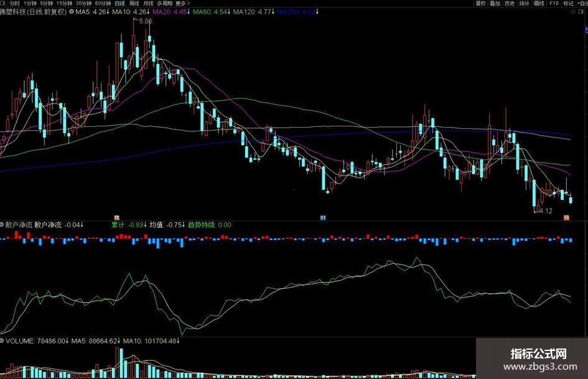Select the 日线 daily chart tab
588x379 pixels.
click(119, 3)
